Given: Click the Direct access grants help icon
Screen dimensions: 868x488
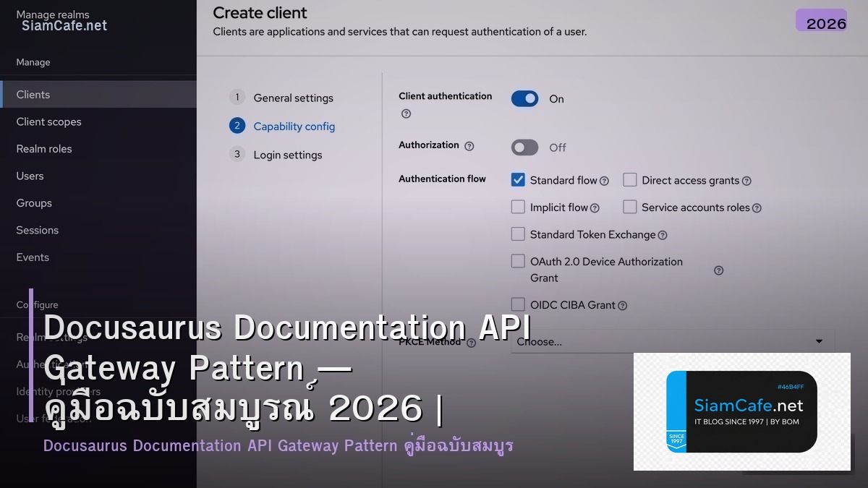Looking at the screenshot, I should pos(747,180).
